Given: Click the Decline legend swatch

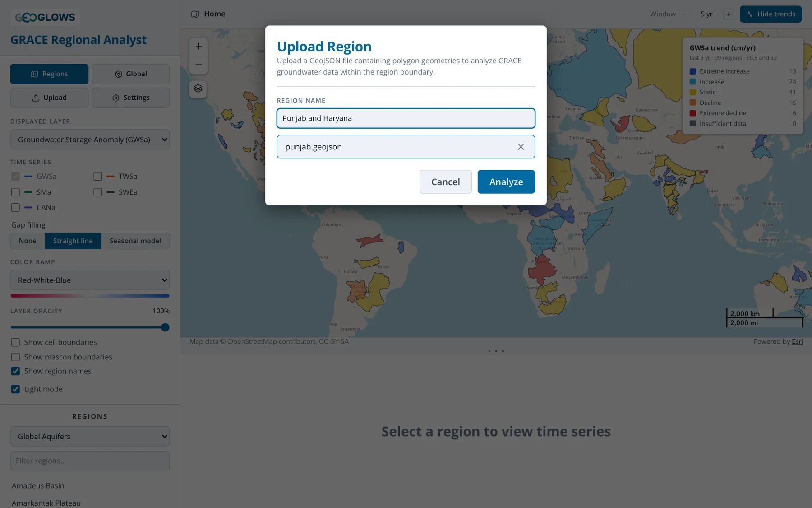Looking at the screenshot, I should 692,103.
